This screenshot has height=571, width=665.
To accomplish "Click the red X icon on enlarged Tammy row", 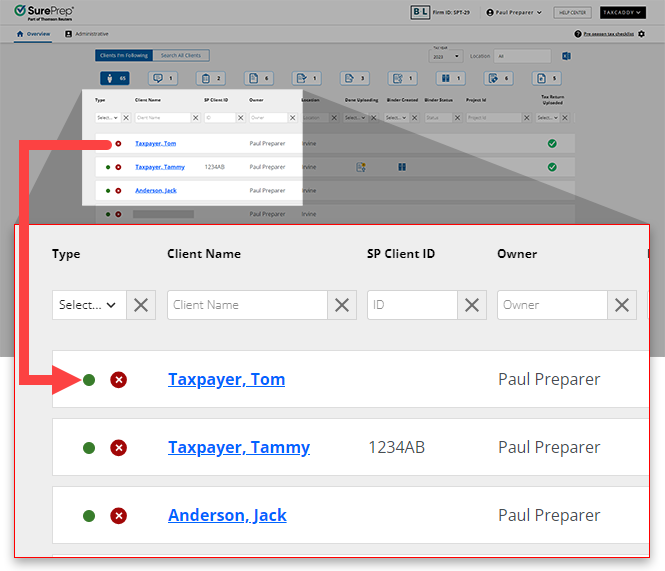I will [119, 448].
